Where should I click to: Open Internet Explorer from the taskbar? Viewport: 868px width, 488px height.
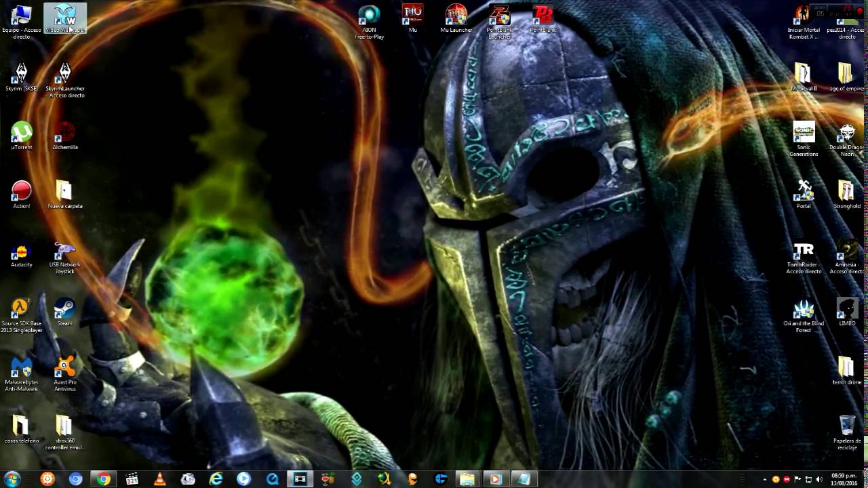point(216,479)
